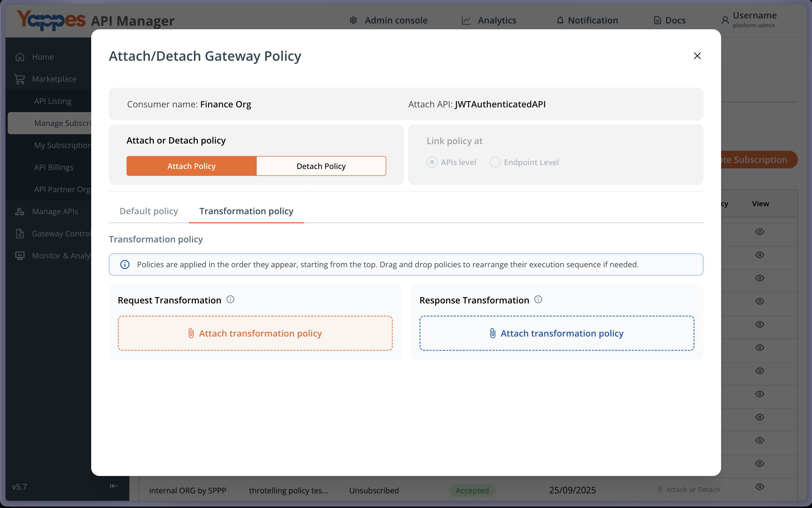This screenshot has height=508, width=812.
Task: Click the first row's eye view icon
Action: click(x=760, y=231)
